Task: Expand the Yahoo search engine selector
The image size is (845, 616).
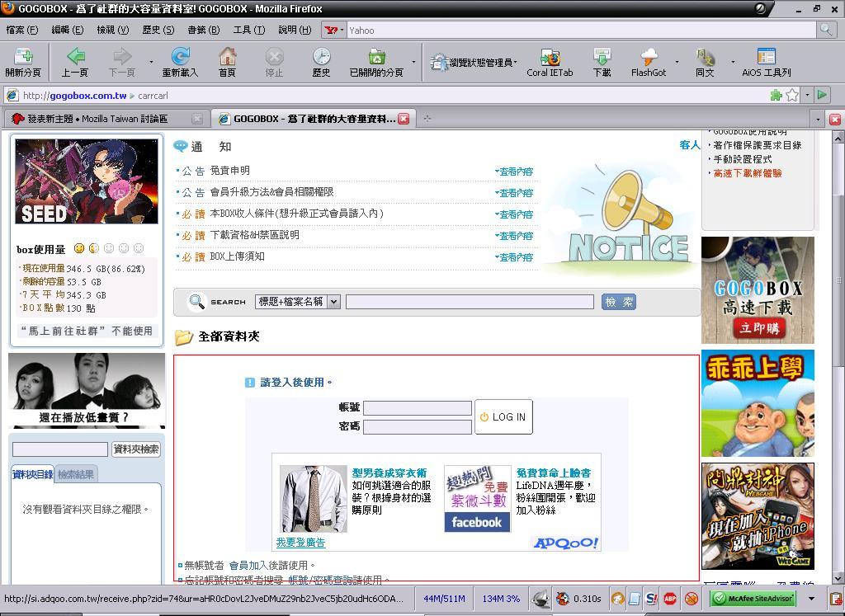Action: coord(334,30)
